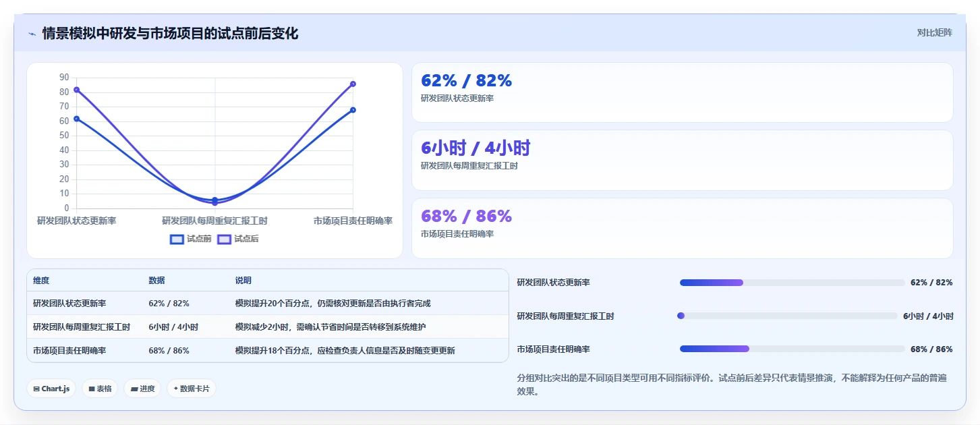This screenshot has width=980, height=425.
Task: Click the 研发团队每周重复汇报工时 progress bar
Action: point(787,316)
